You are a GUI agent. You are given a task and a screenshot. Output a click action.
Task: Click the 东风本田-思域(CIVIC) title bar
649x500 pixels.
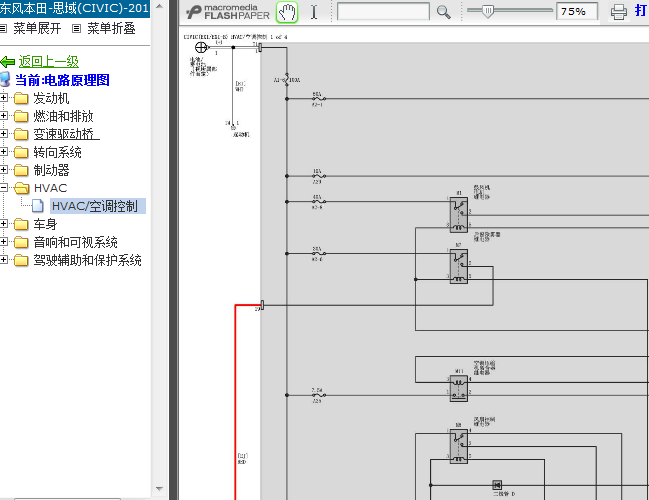coord(75,8)
